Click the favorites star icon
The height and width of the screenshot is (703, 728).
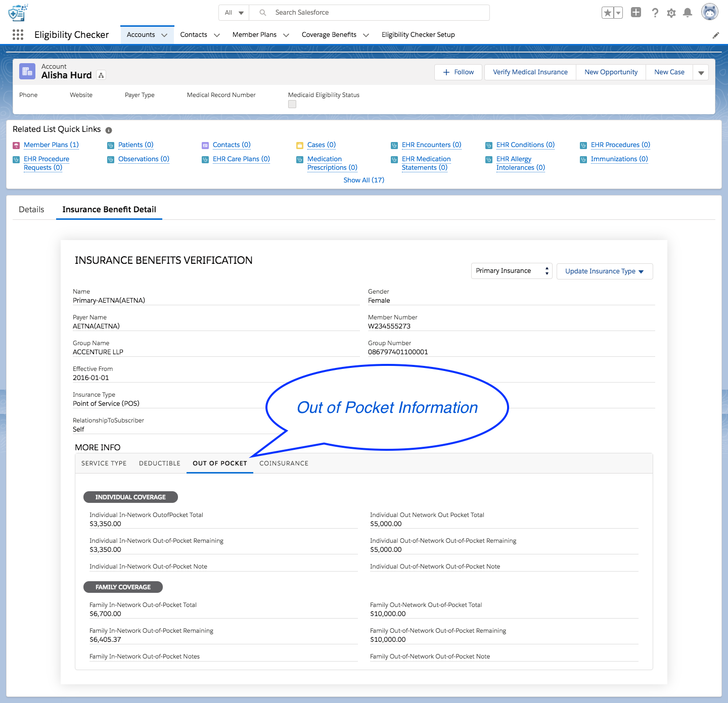click(x=608, y=13)
